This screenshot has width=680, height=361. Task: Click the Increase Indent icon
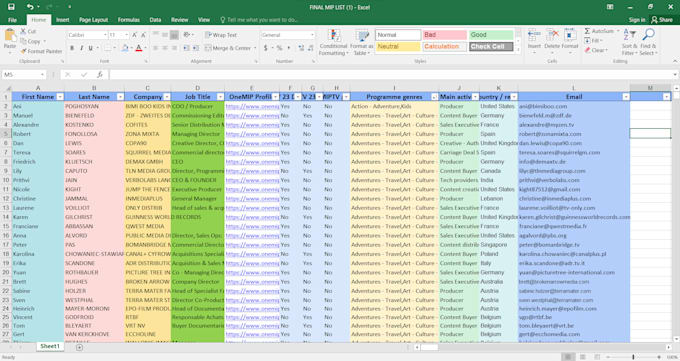click(x=196, y=48)
